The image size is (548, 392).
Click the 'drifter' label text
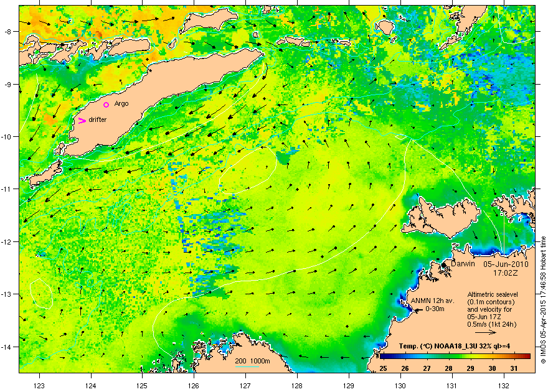click(98, 119)
